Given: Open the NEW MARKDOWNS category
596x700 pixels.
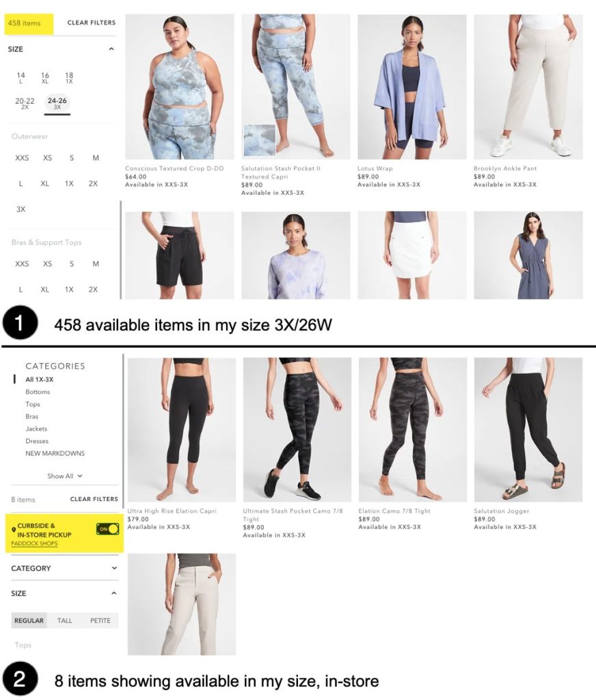Looking at the screenshot, I should 55,453.
